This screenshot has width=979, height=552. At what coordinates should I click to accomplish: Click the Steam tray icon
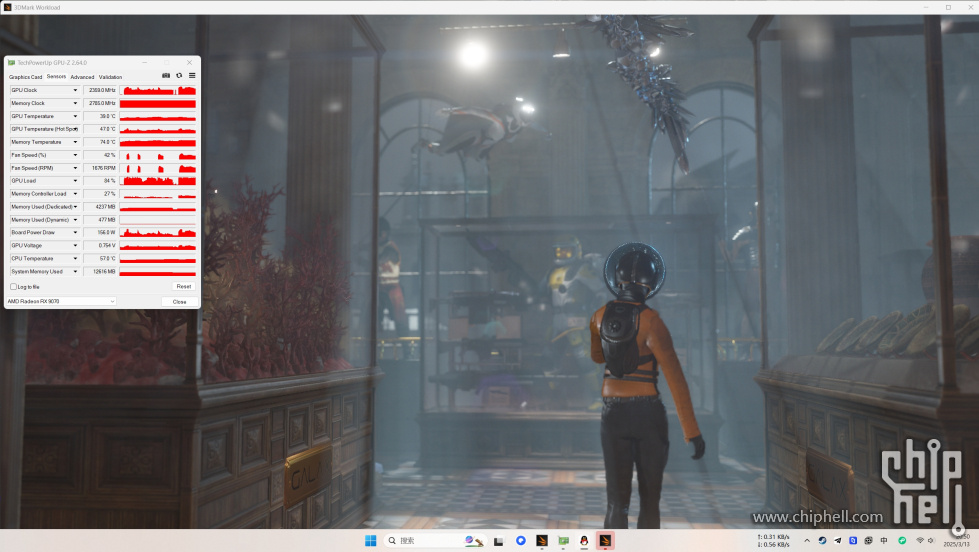click(x=822, y=541)
